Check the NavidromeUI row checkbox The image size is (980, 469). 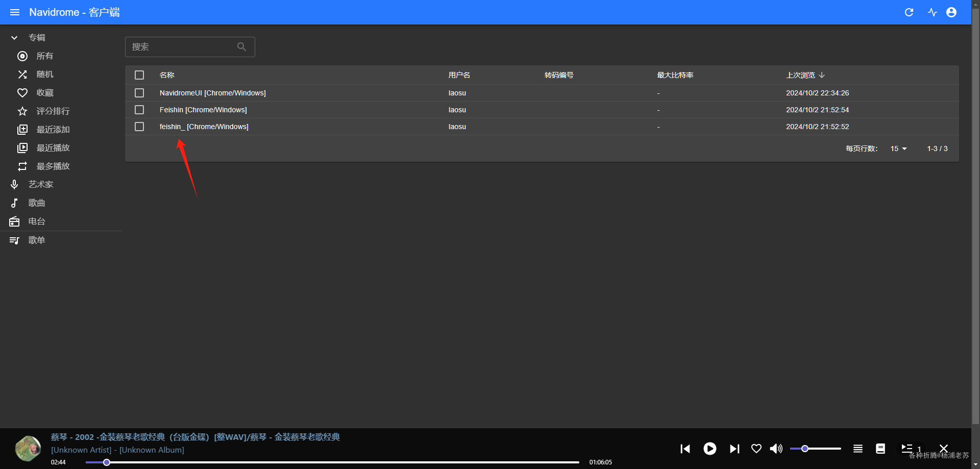point(139,93)
